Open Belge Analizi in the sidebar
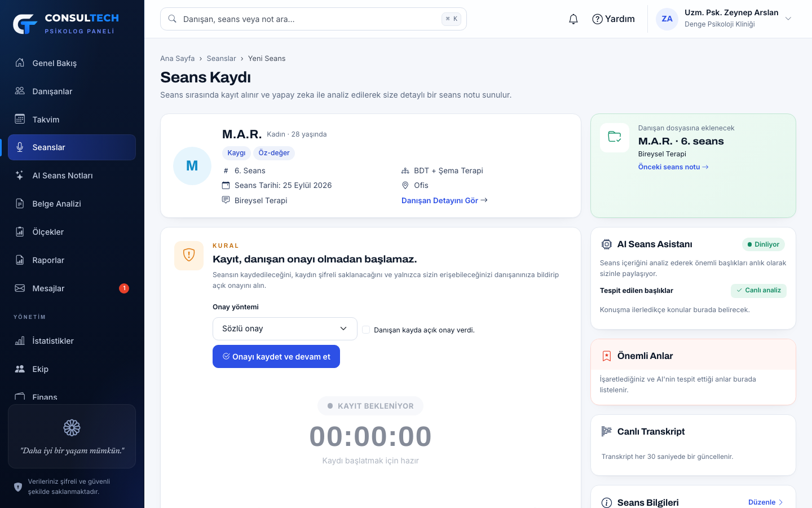The height and width of the screenshot is (508, 812). click(72, 204)
